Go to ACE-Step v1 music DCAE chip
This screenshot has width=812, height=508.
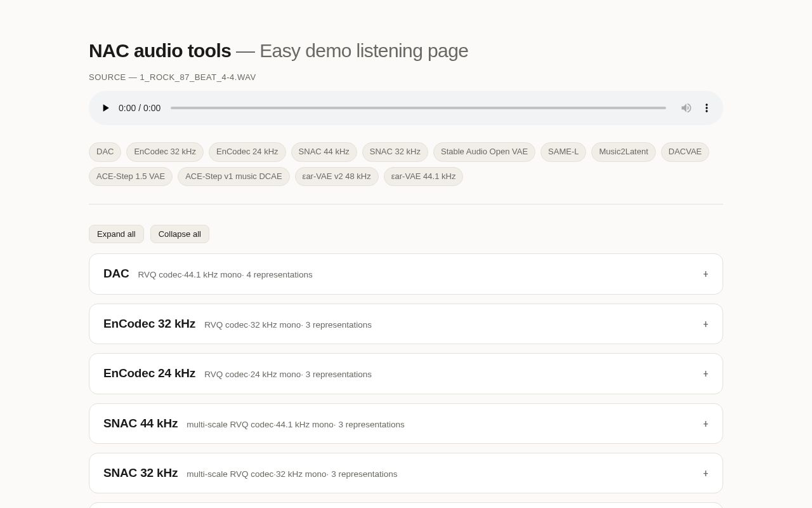[233, 177]
